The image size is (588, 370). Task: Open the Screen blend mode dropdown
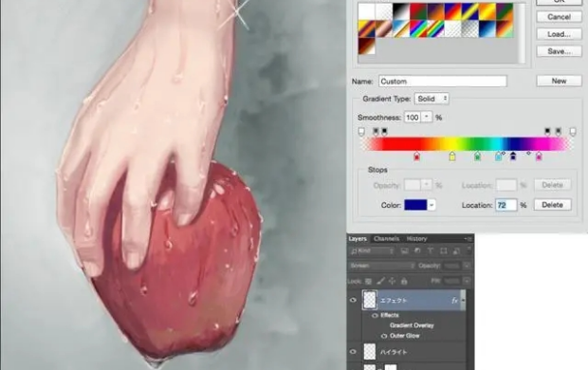[382, 266]
